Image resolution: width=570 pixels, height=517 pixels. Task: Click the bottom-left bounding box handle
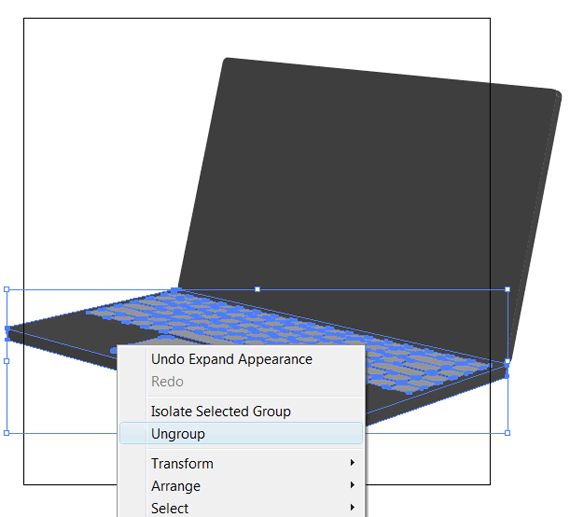7,433
